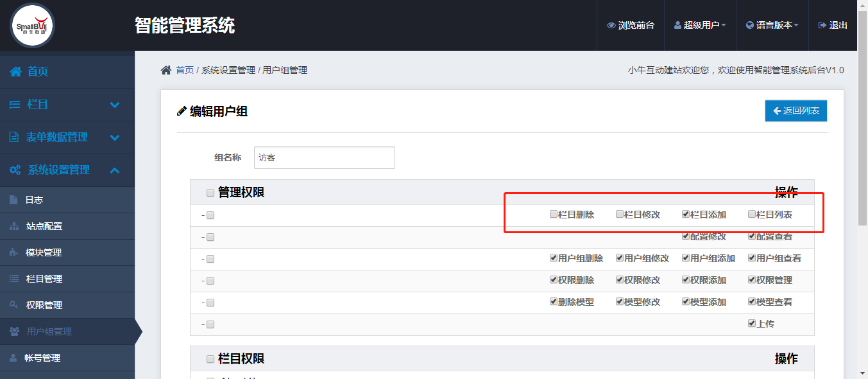Click the sign-out icon beside 退出
868x379 pixels.
pos(822,26)
